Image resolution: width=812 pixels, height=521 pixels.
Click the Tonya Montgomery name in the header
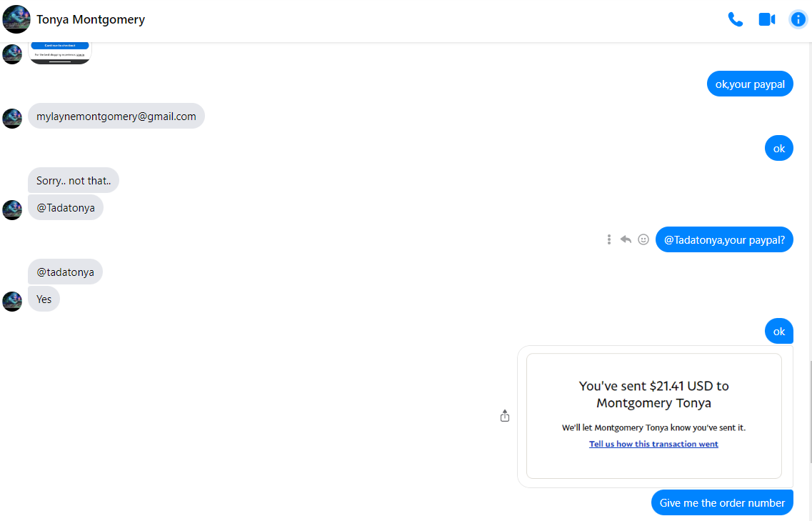(x=91, y=19)
